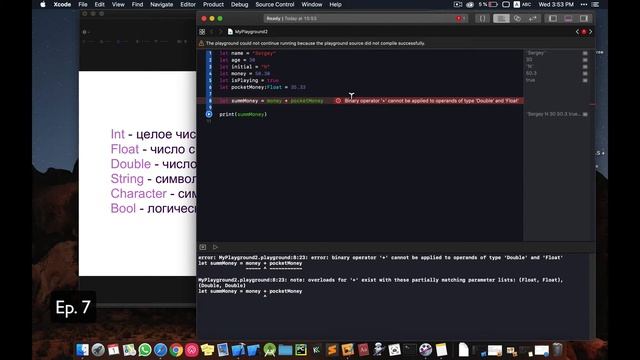Switch to the Assistant editor
This screenshot has height=360, width=640.
517,18
